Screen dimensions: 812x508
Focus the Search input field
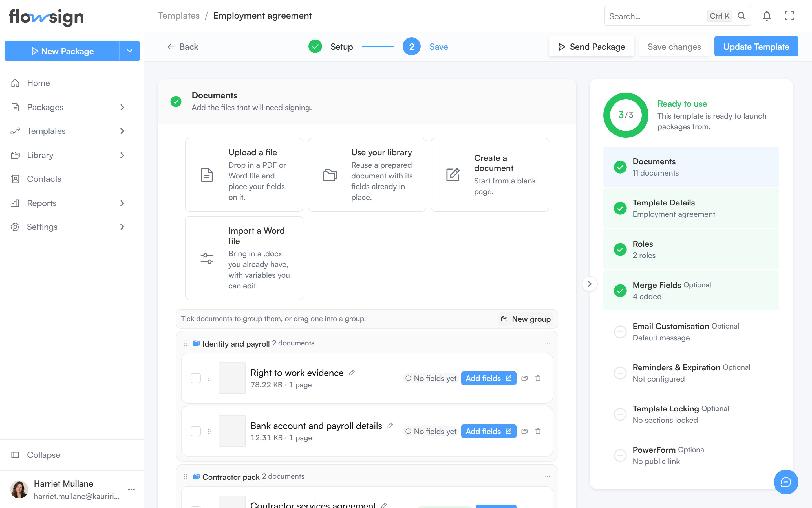(656, 16)
